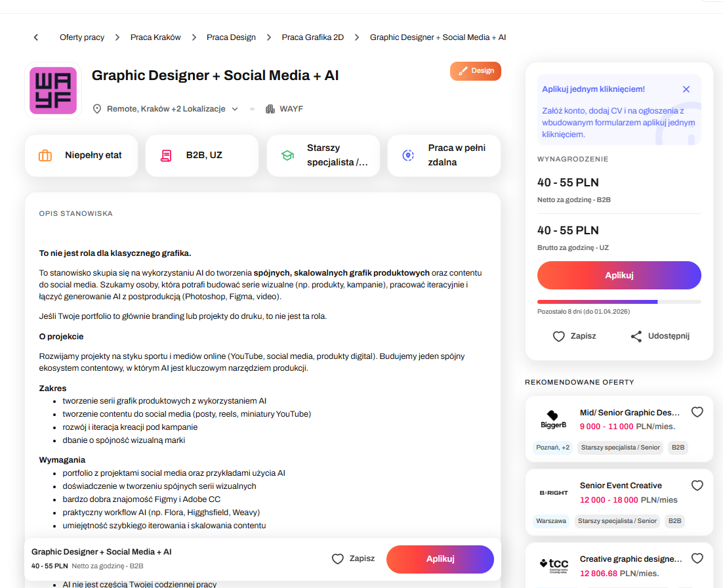723x588 pixels.
Task: Click the Design category badge
Action: [476, 71]
